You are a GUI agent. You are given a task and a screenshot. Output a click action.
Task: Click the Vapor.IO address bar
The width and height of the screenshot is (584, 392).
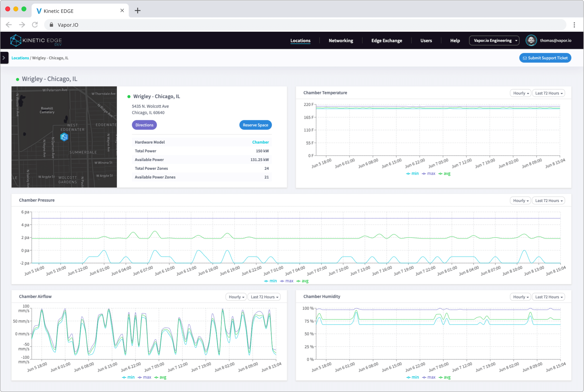click(305, 25)
